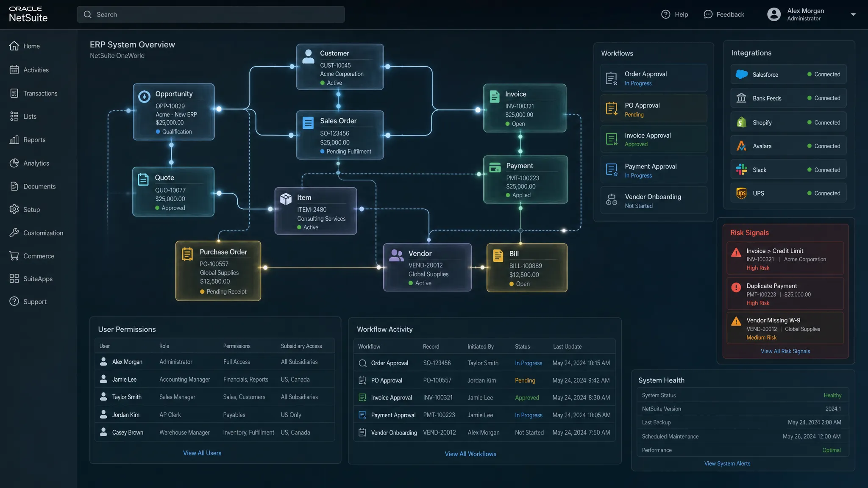Screen dimensions: 868x488
Task: Open the Analytics pie chart icon
Action: coord(14,163)
